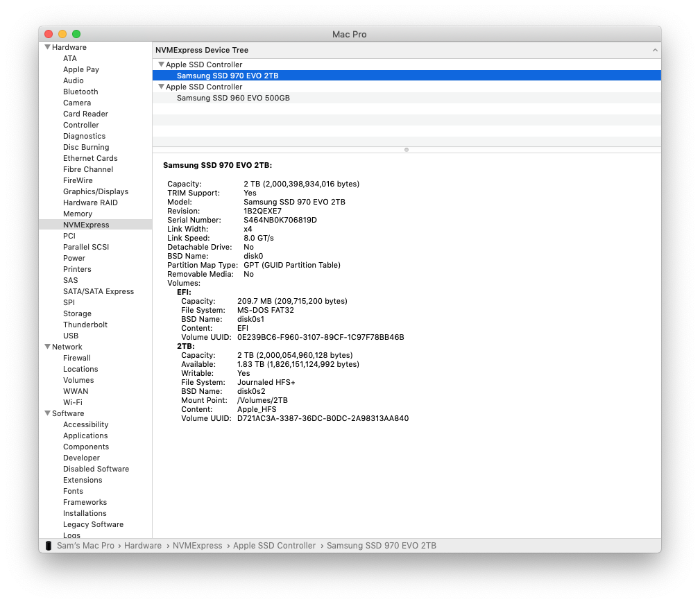Click the 2TB volume UUID value

pyautogui.click(x=323, y=418)
